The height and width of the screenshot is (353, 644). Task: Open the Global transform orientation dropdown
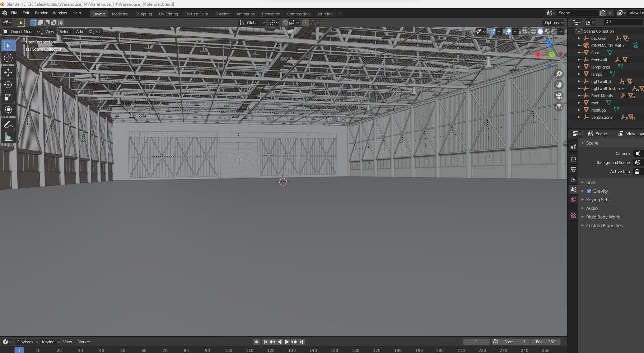pos(252,23)
